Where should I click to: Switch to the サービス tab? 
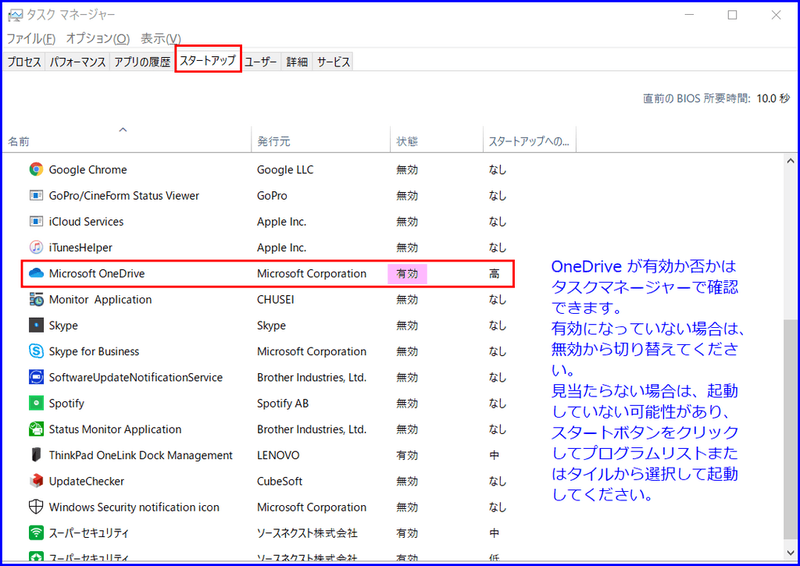[x=334, y=62]
